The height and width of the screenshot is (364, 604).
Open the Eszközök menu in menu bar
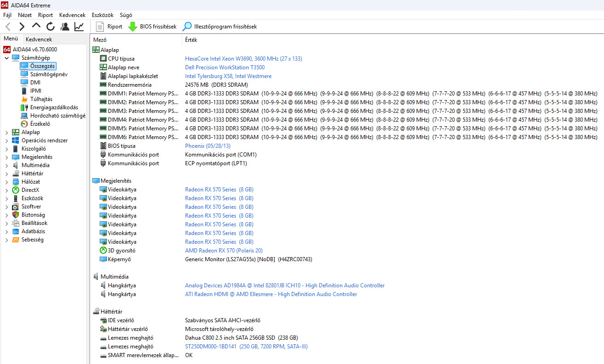(x=102, y=15)
